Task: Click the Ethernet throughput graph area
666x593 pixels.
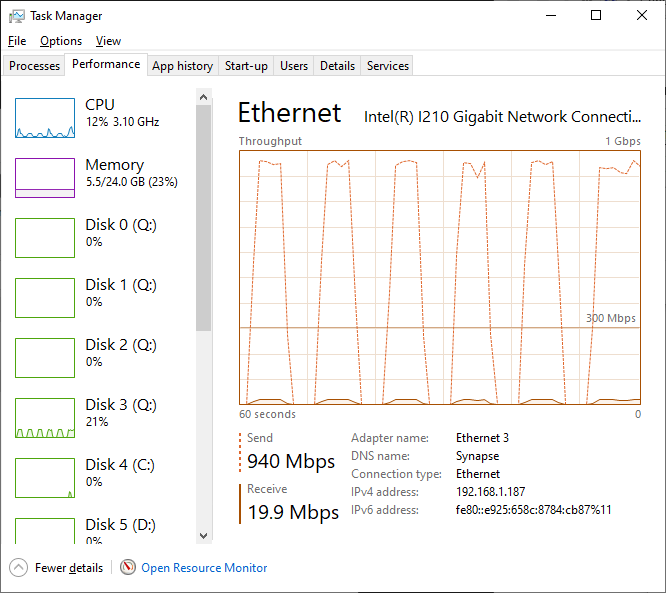Action: pos(440,277)
